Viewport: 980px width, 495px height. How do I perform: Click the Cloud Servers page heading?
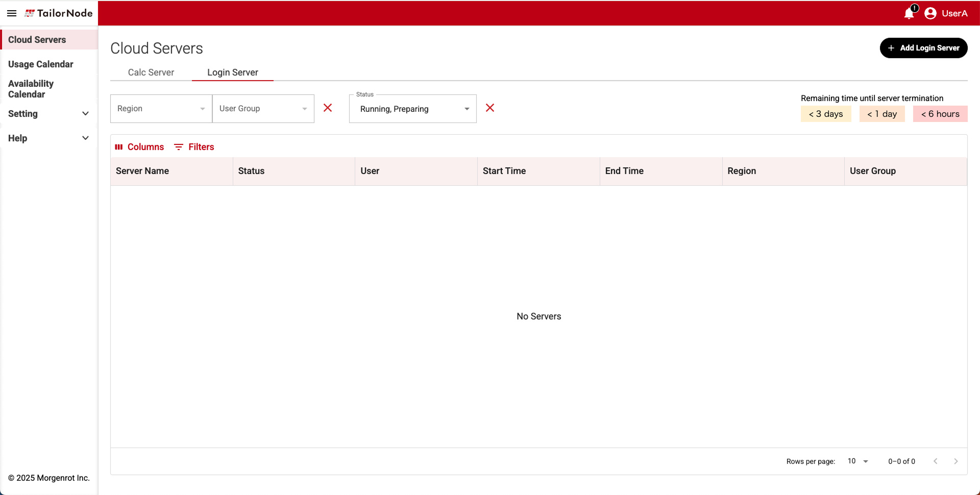pyautogui.click(x=157, y=48)
